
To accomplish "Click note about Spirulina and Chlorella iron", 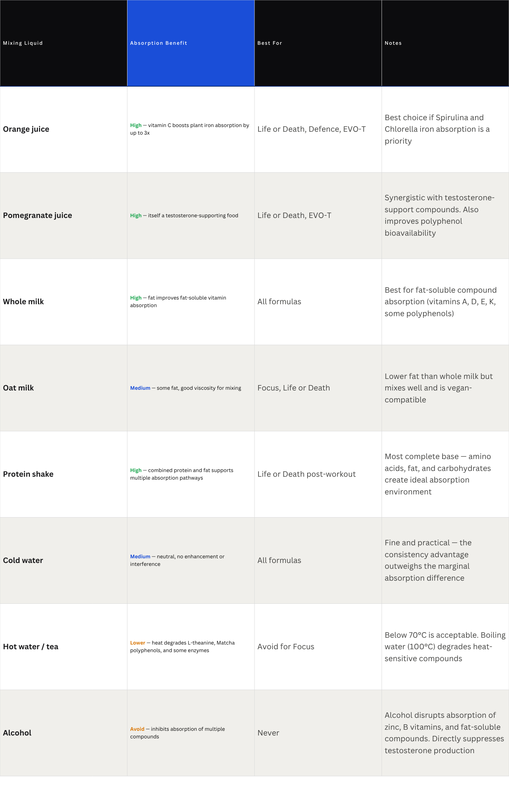I will (x=437, y=129).
